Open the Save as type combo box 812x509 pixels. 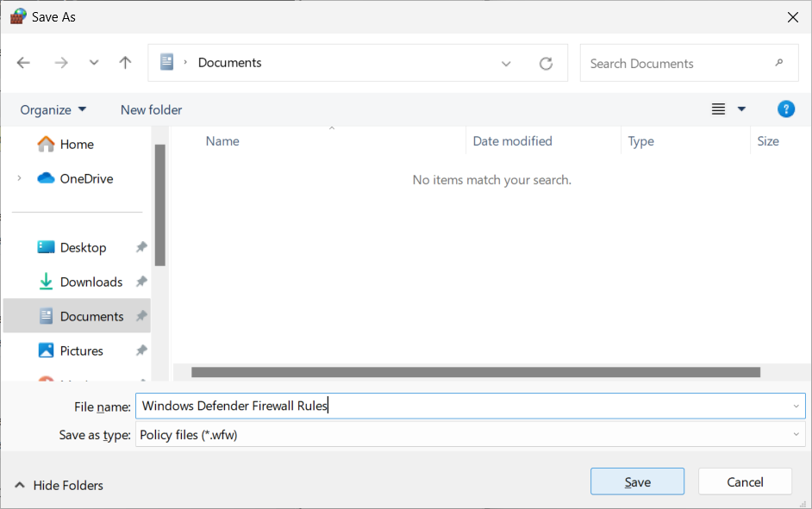tap(470, 435)
